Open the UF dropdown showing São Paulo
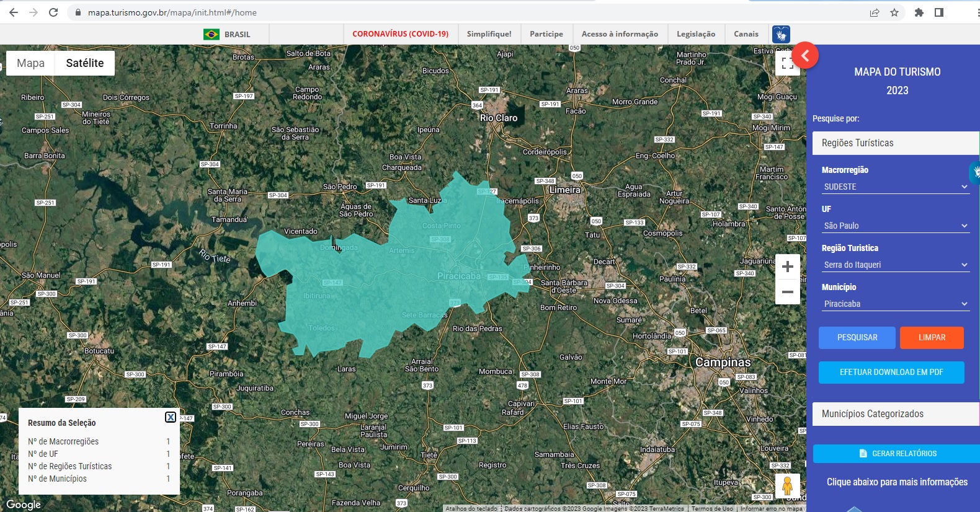The height and width of the screenshot is (512, 980). click(895, 226)
